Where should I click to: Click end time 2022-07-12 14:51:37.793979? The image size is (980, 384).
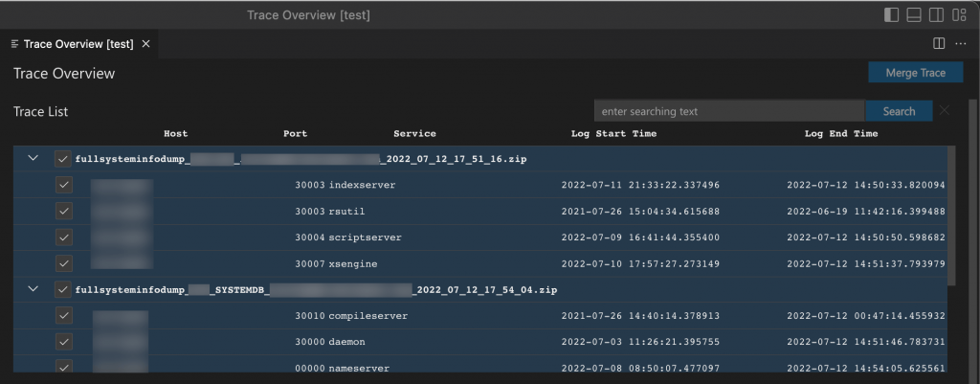point(865,264)
